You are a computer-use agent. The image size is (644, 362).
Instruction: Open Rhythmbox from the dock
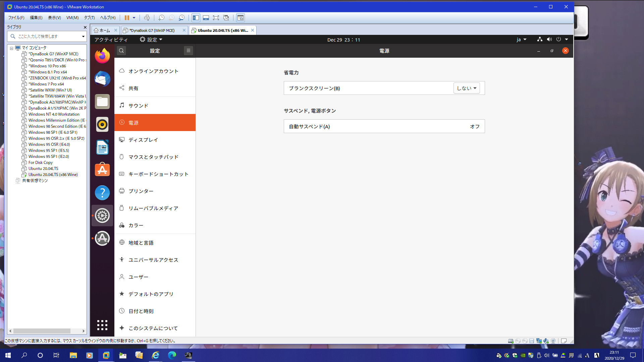pyautogui.click(x=102, y=124)
